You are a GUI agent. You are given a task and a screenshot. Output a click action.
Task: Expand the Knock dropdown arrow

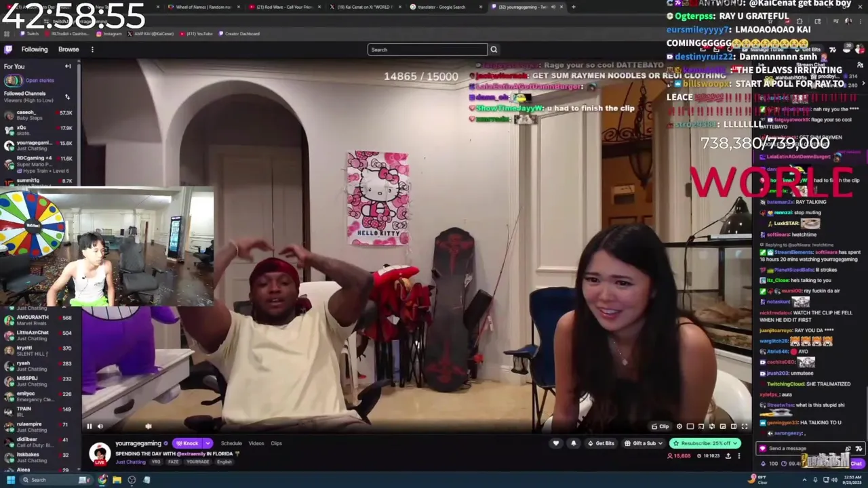pyautogui.click(x=208, y=443)
